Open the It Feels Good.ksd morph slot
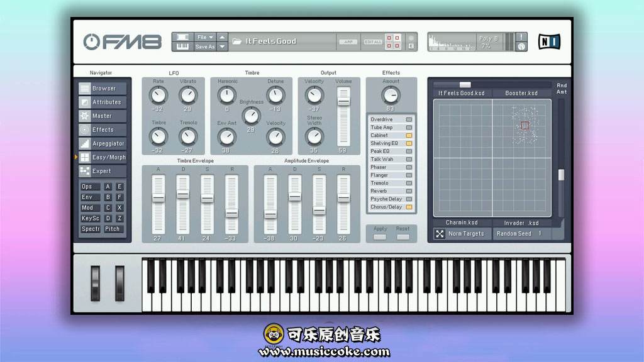This screenshot has width=644, height=362. tap(462, 93)
